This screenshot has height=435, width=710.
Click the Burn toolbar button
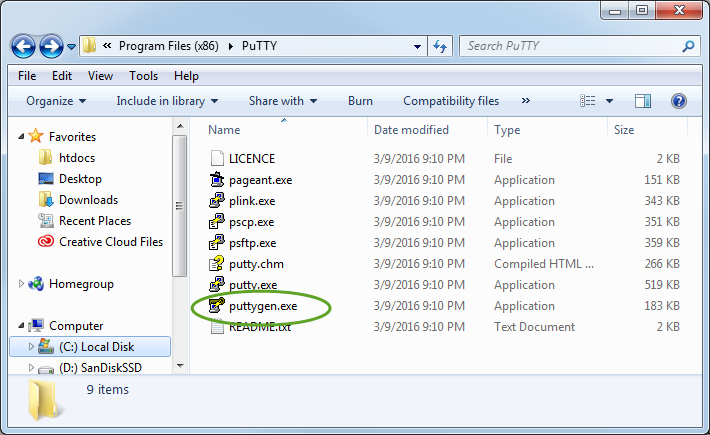[360, 100]
